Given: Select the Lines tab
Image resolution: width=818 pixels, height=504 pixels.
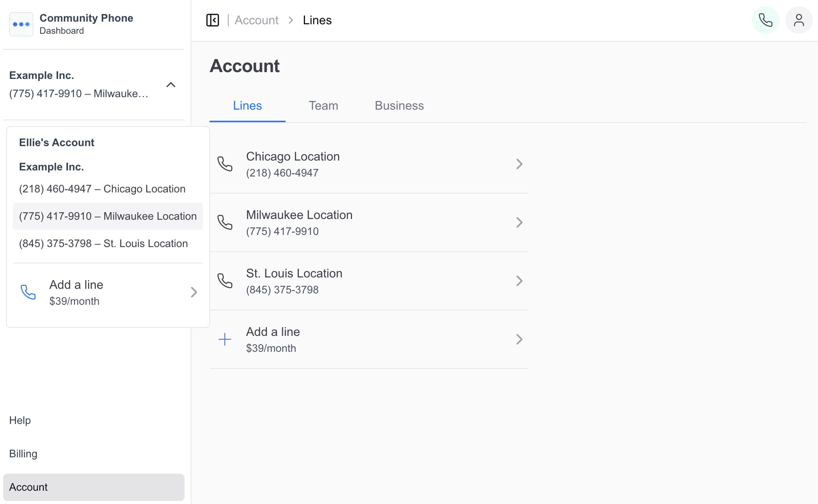Looking at the screenshot, I should click(x=247, y=106).
